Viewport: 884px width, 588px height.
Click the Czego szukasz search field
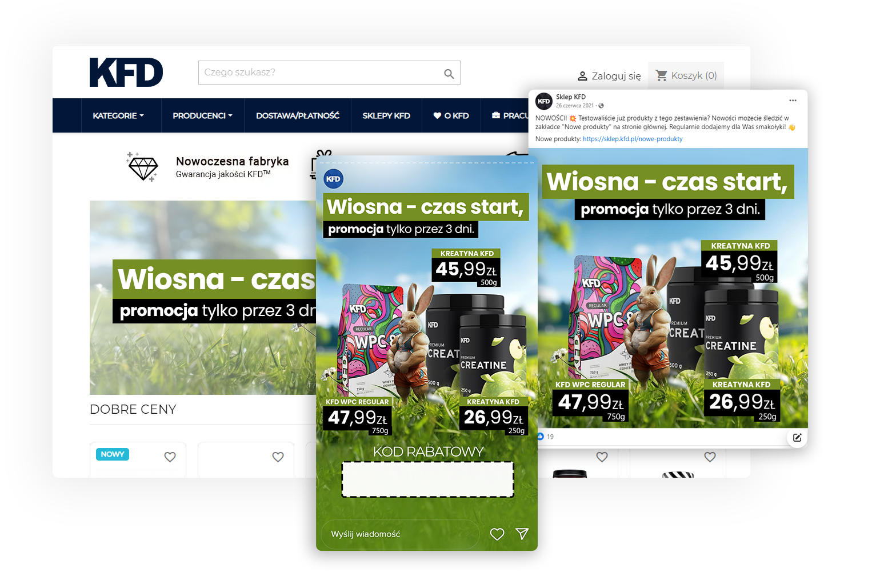click(320, 73)
